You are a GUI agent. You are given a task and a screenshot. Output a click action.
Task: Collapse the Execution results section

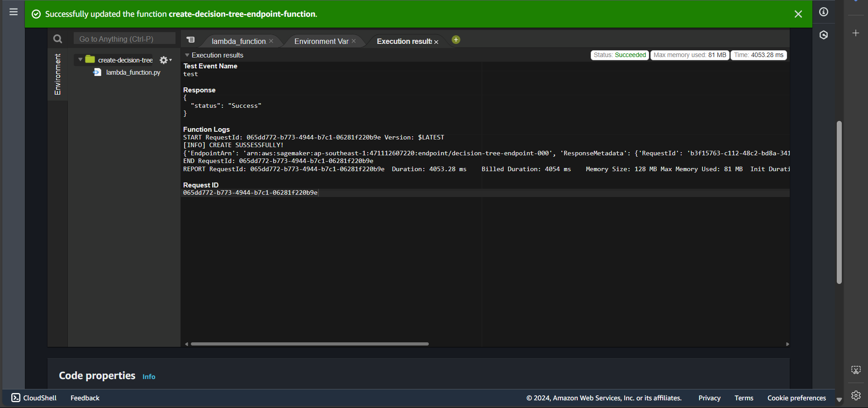click(187, 55)
